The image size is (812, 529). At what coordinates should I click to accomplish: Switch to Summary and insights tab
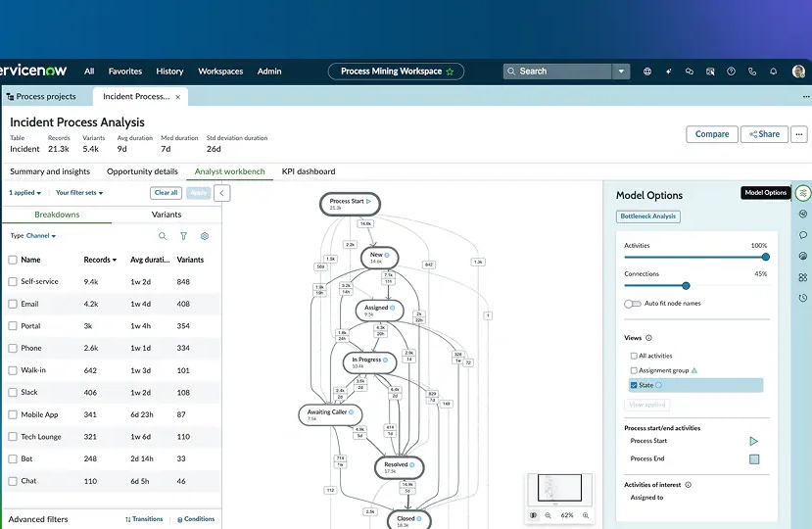[50, 171]
